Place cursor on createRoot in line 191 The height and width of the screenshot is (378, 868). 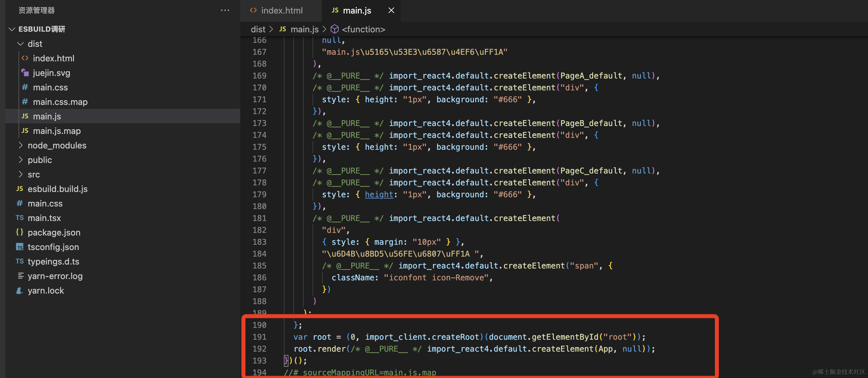(x=455, y=337)
